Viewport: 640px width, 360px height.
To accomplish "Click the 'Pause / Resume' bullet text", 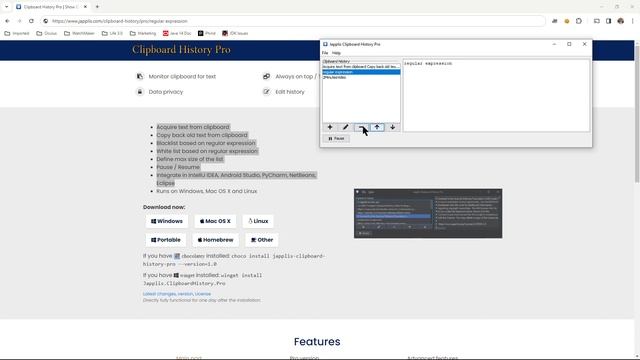I will coord(178,167).
